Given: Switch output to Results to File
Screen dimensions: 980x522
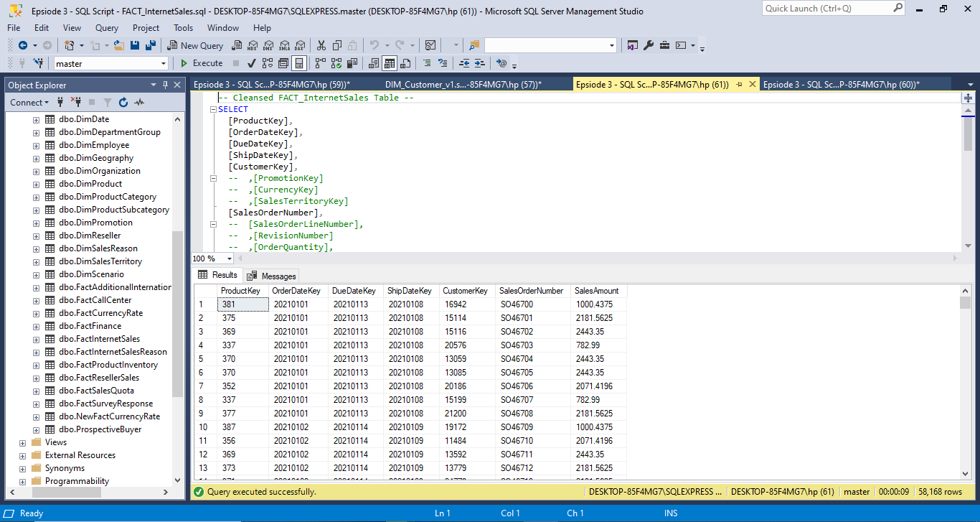Looking at the screenshot, I should 405,63.
